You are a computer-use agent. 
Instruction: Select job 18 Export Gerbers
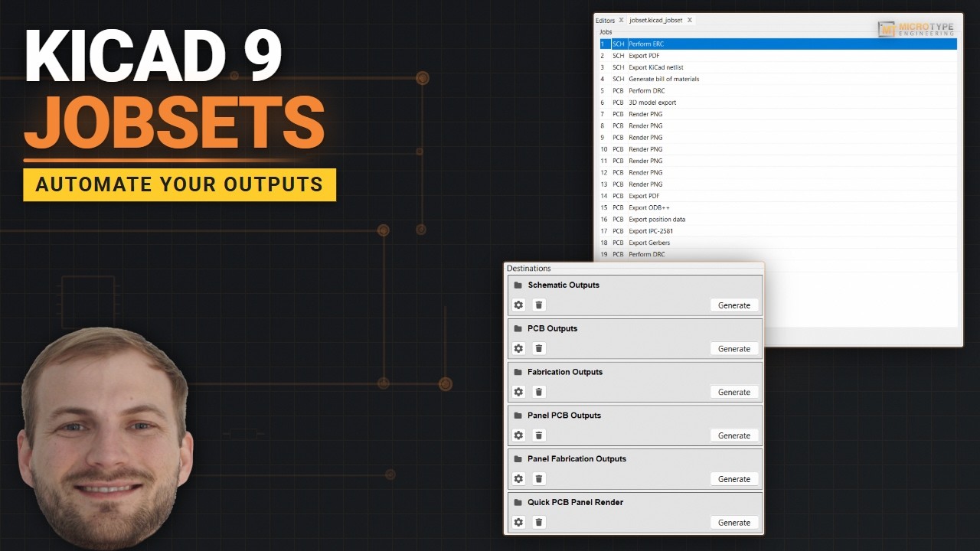tap(778, 243)
